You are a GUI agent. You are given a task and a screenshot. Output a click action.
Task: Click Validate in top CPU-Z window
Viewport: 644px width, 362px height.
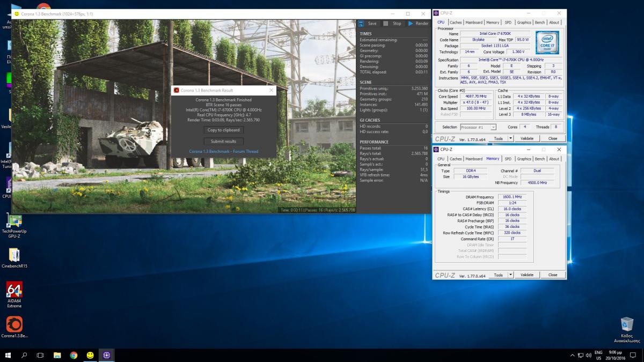point(527,138)
